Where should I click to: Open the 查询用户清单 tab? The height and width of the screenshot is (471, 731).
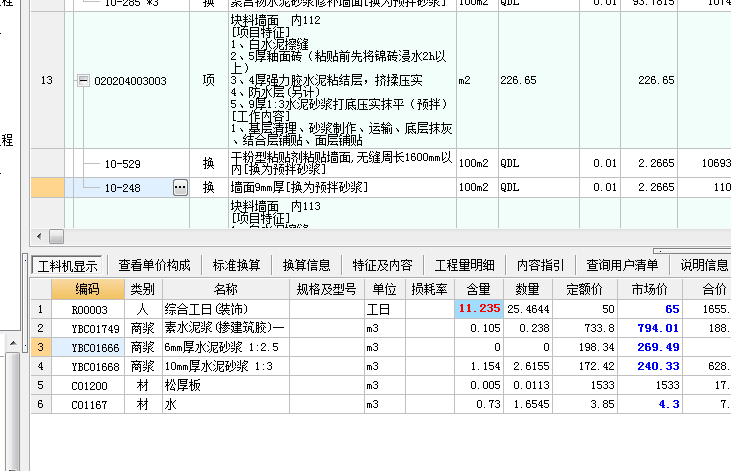622,265
